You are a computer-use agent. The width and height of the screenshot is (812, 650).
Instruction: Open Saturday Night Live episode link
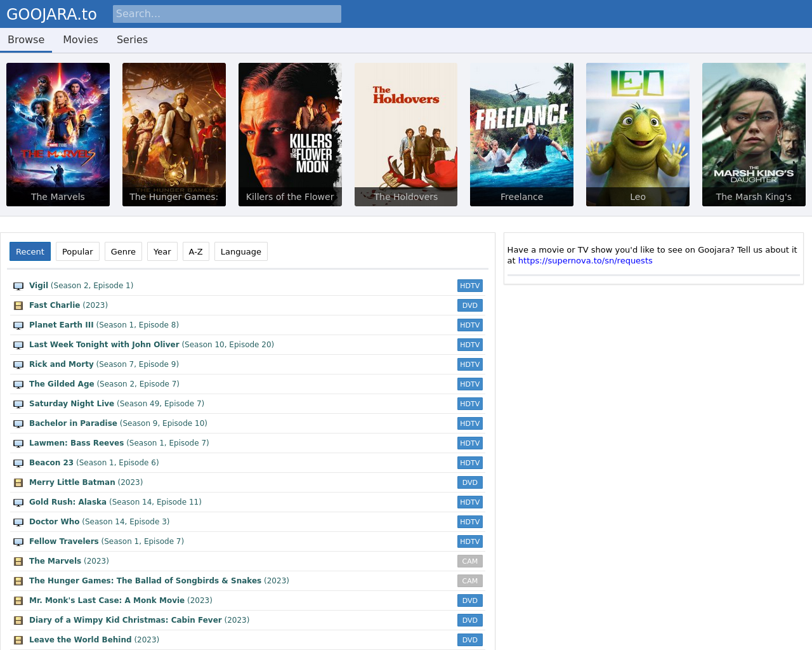(x=117, y=404)
